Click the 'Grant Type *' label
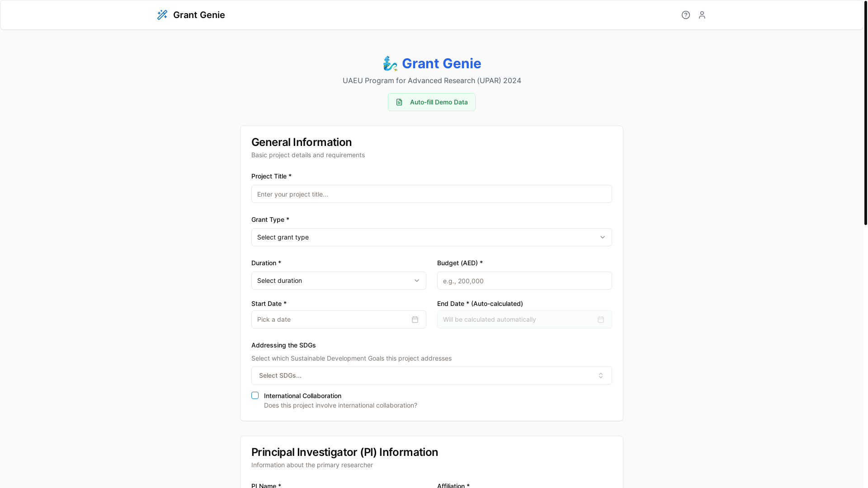The image size is (868, 488). pos(270,220)
